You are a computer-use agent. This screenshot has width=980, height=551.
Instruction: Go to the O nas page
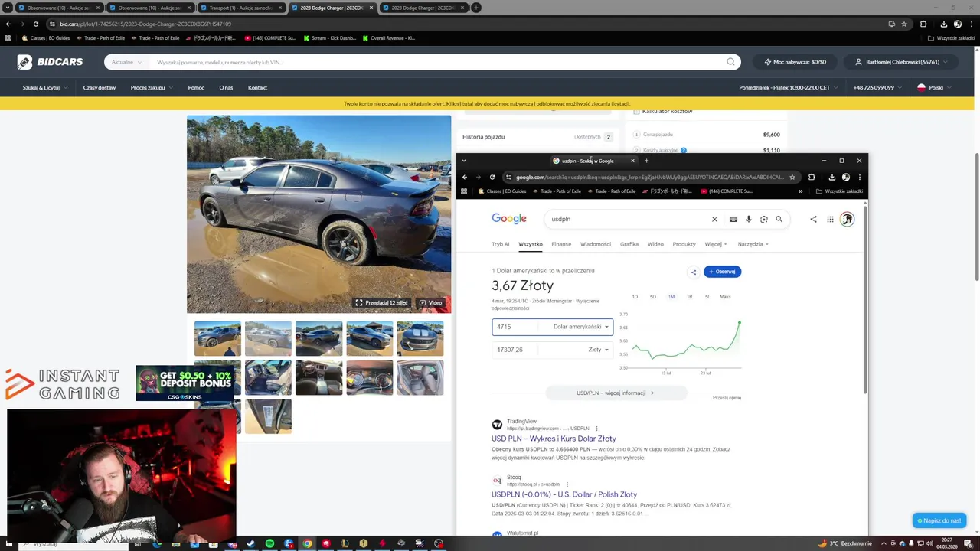click(226, 87)
